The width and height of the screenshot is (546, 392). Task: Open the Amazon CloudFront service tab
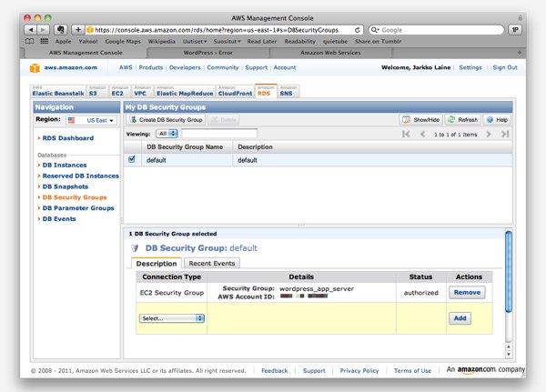235,92
